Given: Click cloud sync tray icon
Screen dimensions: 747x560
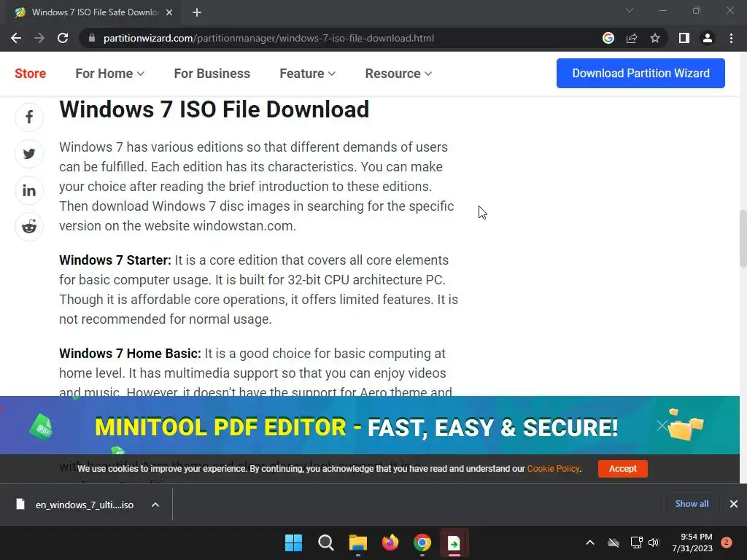Looking at the screenshot, I should 614,542.
